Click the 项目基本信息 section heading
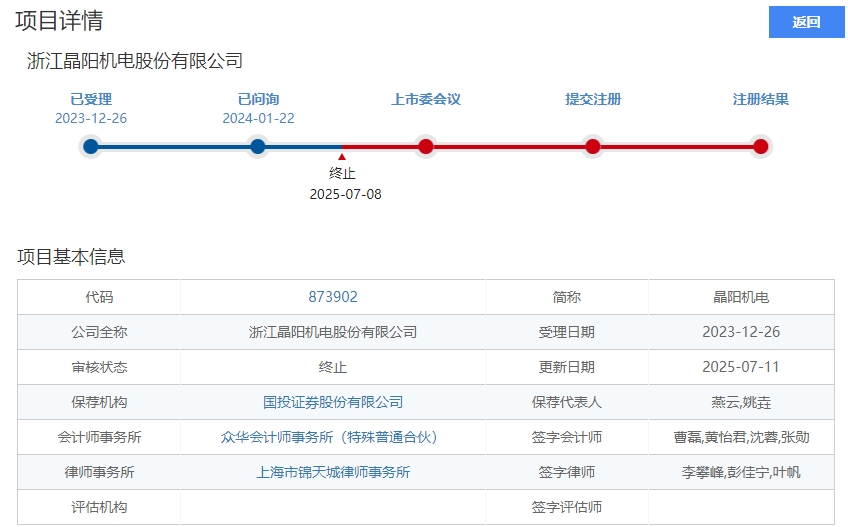The width and height of the screenshot is (848, 527). coord(71,256)
